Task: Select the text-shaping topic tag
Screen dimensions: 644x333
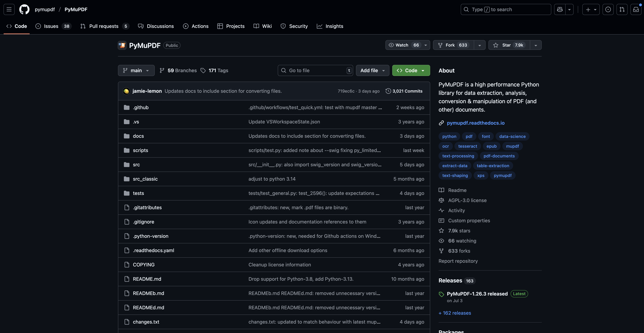Action: [455, 175]
